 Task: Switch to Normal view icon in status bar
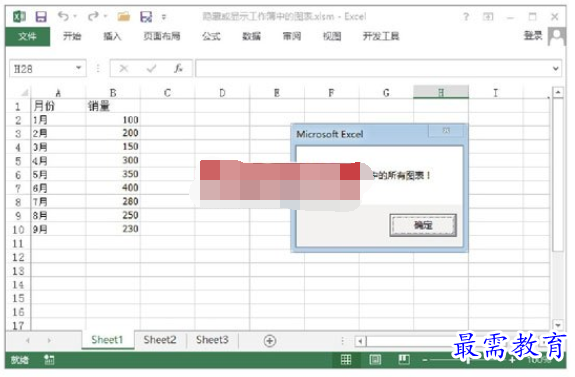346,360
